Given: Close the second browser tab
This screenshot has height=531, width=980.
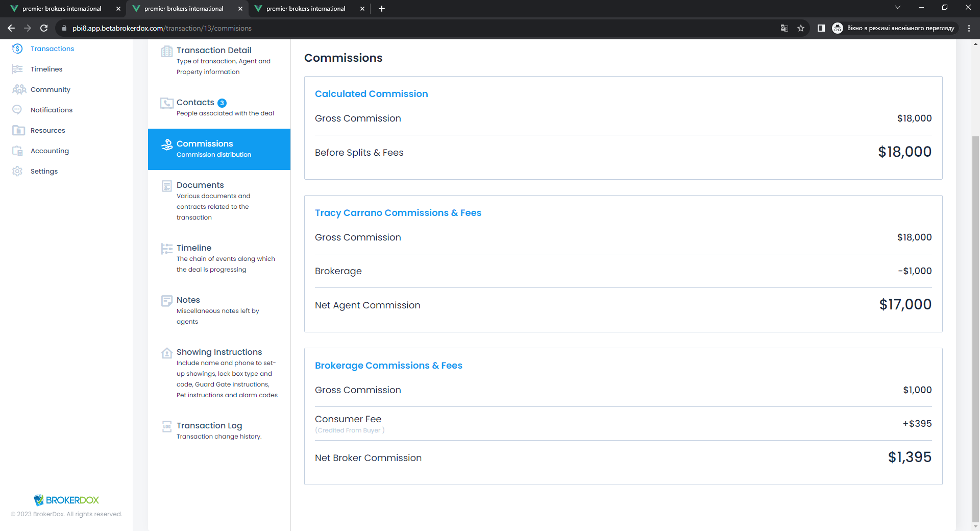Looking at the screenshot, I should coord(240,9).
